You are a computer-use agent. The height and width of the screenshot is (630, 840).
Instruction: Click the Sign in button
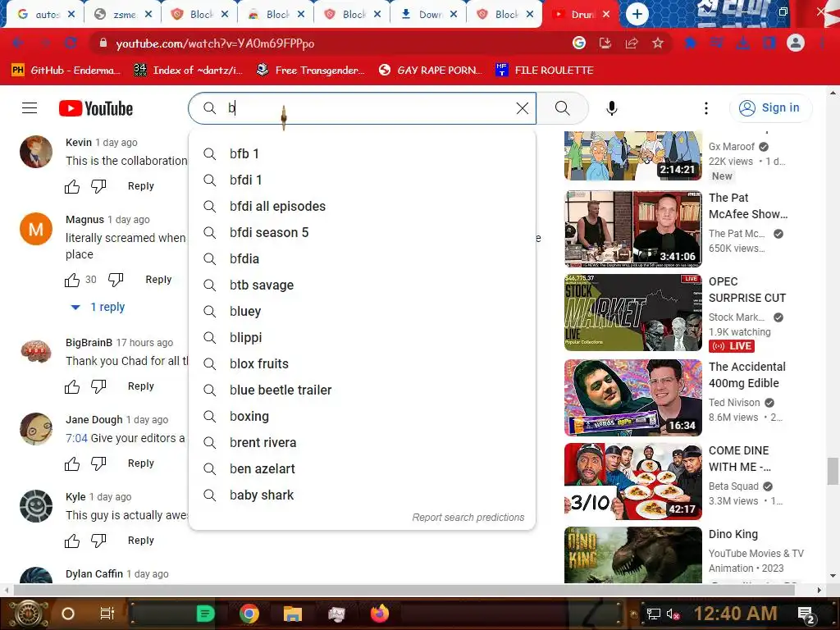(769, 108)
